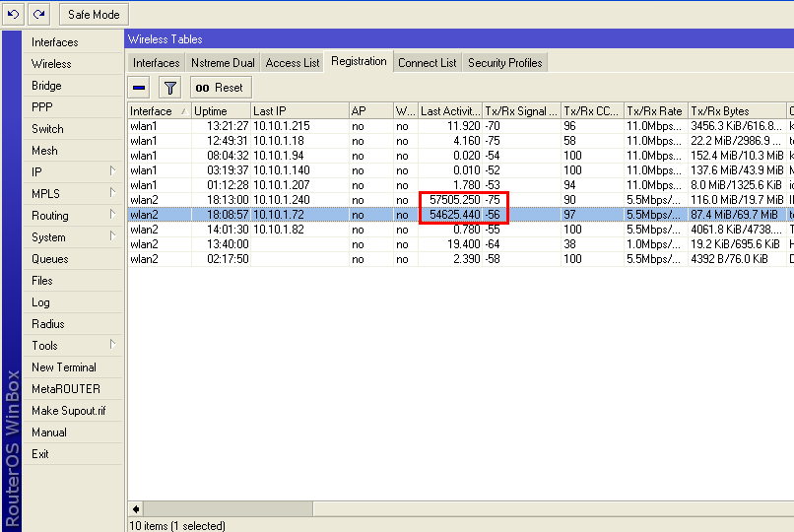Open Wireless in the sidebar menu
The image size is (794, 532).
coord(51,64)
